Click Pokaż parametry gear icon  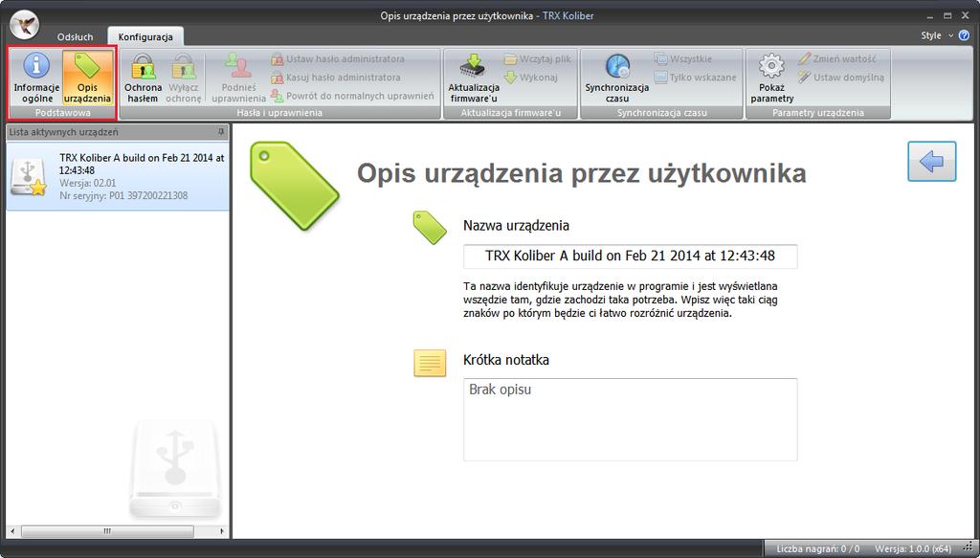tap(772, 78)
